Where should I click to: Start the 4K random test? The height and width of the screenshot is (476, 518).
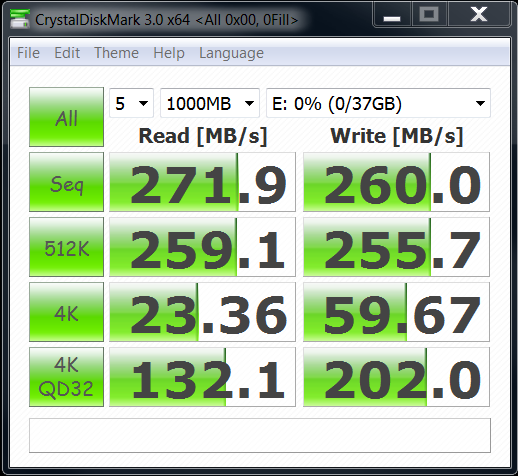click(66, 312)
